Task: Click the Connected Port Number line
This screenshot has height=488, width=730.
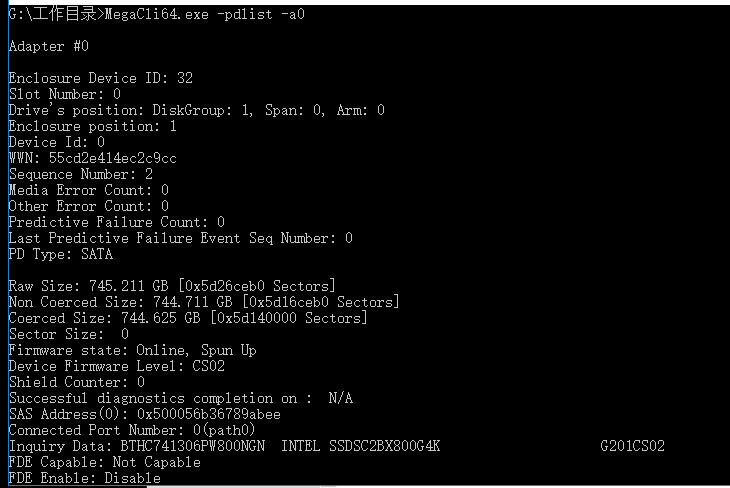Action: 132,430
